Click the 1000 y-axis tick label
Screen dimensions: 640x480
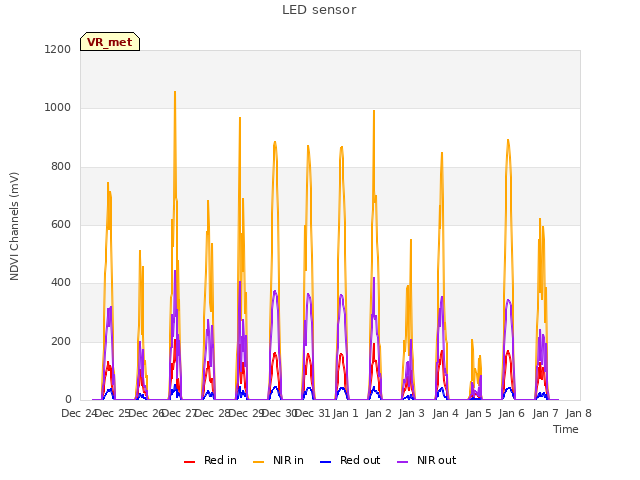click(58, 108)
